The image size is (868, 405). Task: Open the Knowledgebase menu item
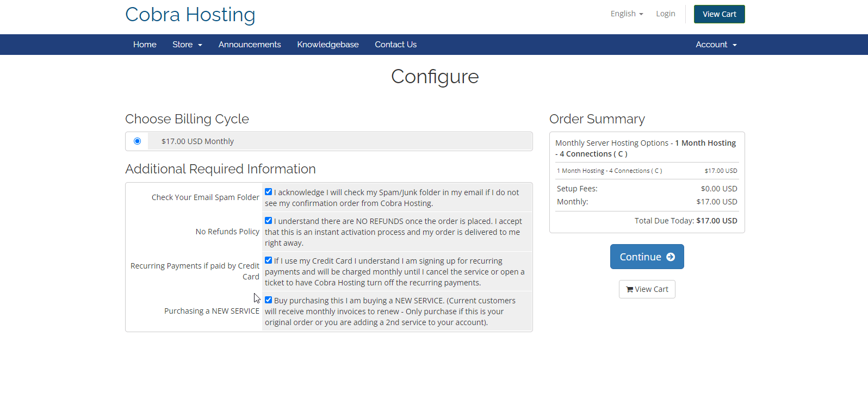coord(328,45)
